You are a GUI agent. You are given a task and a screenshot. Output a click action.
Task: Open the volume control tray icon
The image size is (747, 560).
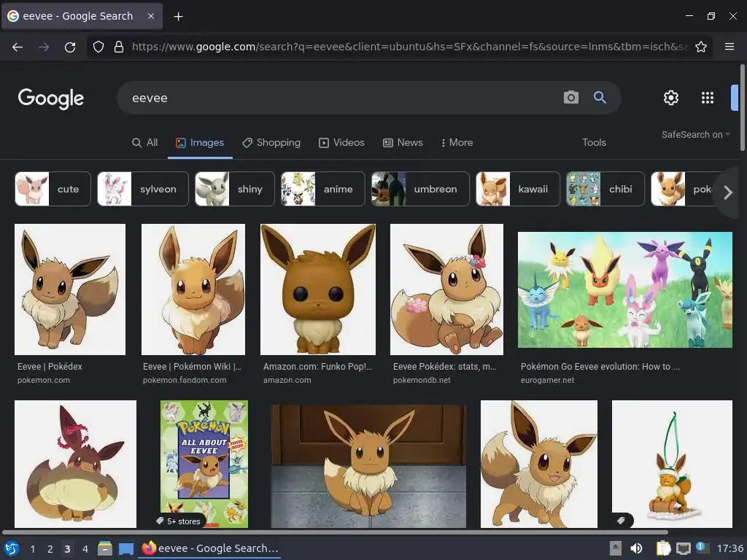(636, 548)
